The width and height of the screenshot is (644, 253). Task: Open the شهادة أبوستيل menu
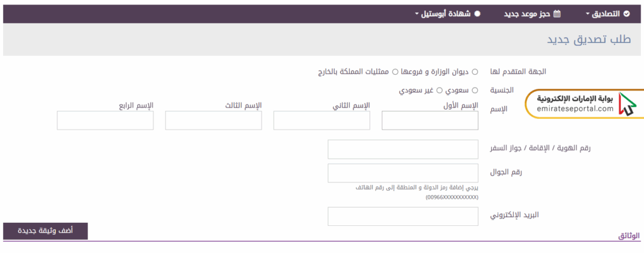pos(447,14)
